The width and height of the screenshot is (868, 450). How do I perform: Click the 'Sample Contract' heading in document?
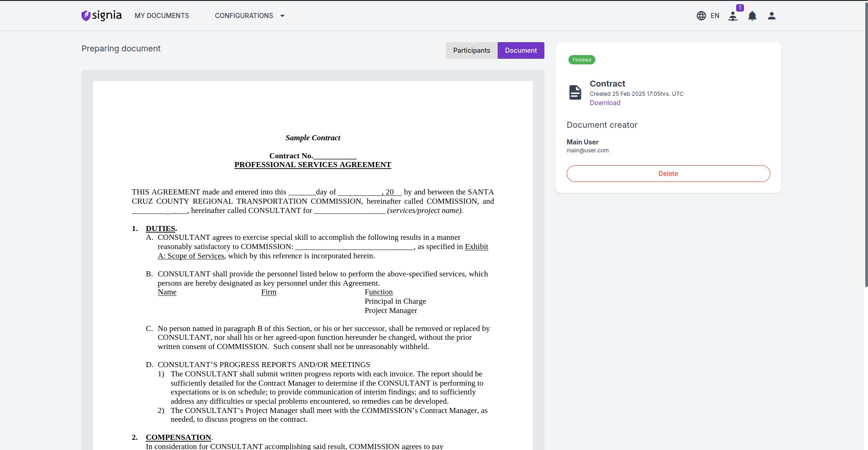(313, 138)
